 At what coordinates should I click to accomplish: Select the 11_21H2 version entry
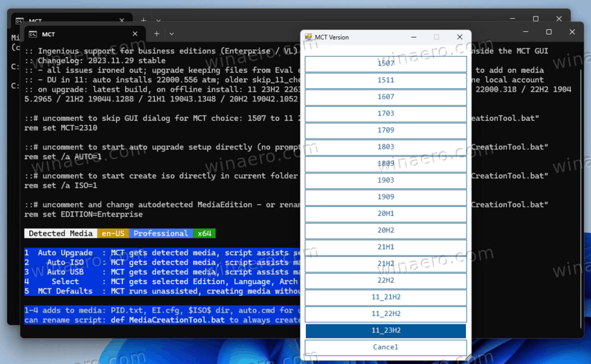click(386, 297)
